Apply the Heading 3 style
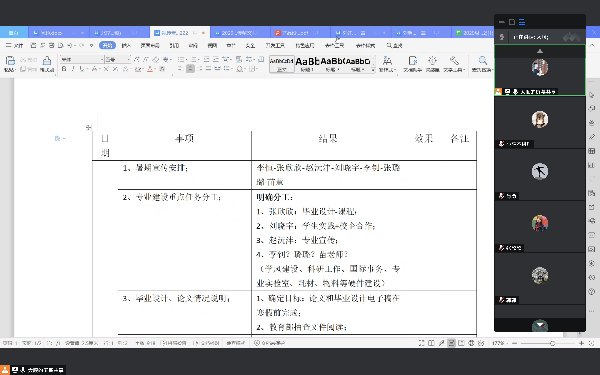This screenshot has width=600, height=375. pos(358,64)
